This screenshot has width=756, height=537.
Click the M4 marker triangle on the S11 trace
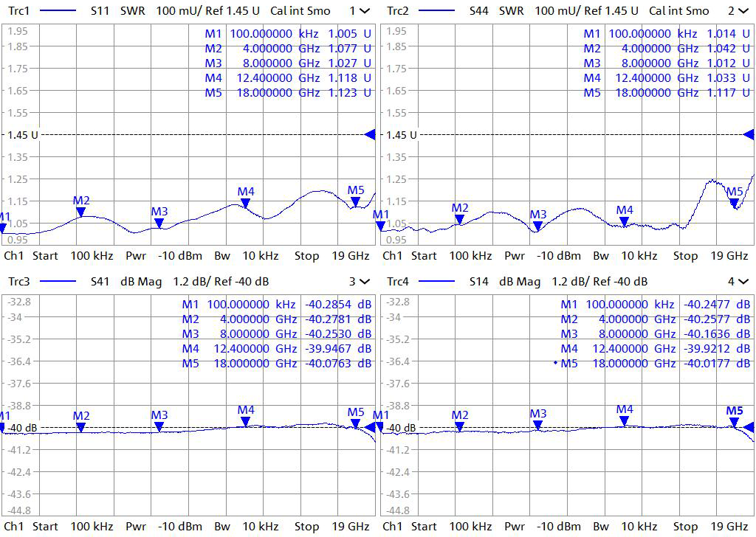pos(246,203)
